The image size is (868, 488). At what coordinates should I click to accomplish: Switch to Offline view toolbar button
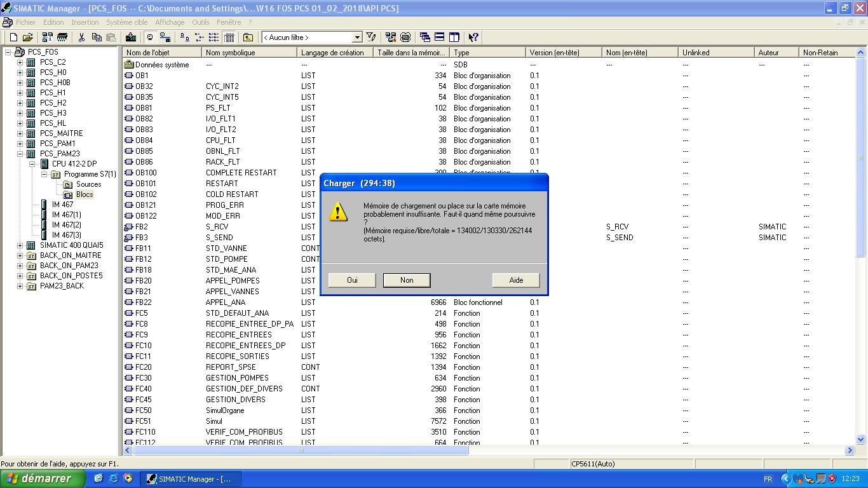click(x=150, y=37)
